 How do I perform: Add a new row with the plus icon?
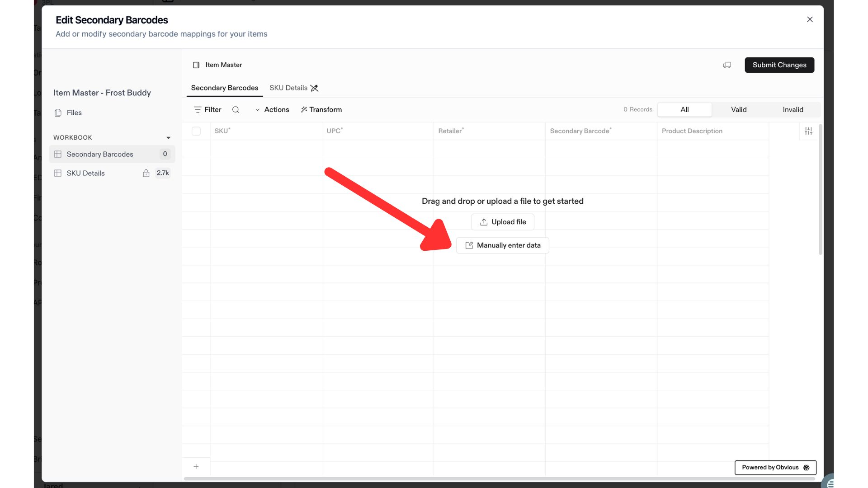(x=196, y=466)
